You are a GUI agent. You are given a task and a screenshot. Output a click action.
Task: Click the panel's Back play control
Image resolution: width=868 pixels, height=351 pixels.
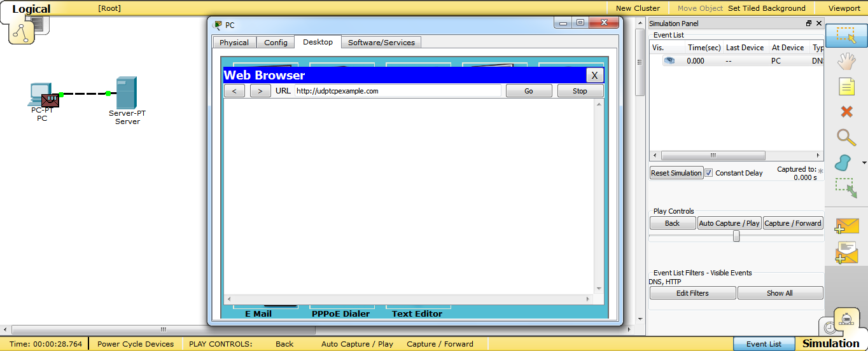pos(672,223)
